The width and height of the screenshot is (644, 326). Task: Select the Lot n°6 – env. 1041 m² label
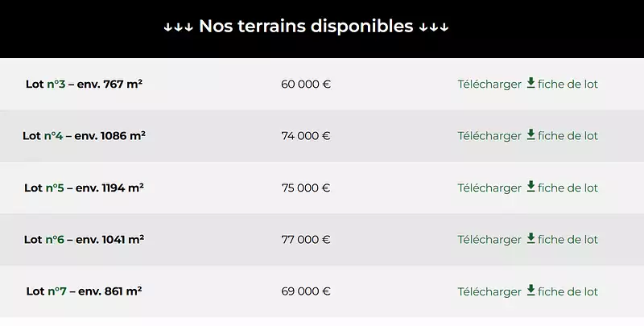[84, 240]
